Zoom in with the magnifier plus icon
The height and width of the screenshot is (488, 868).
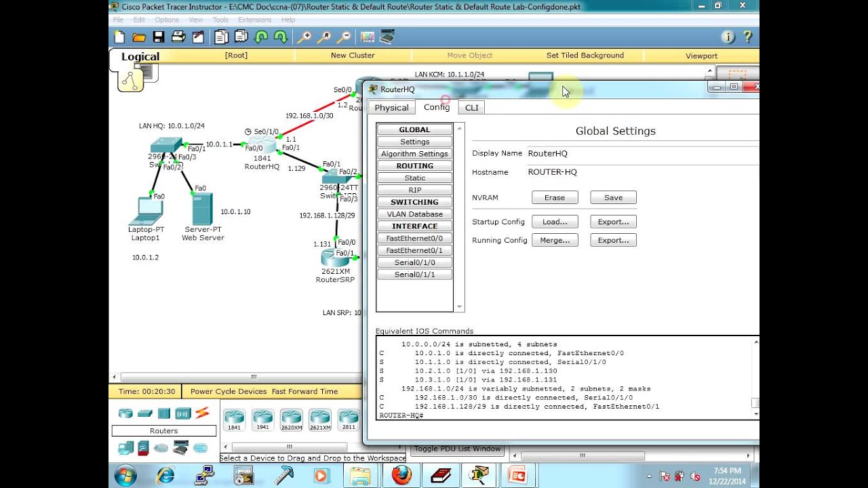[304, 37]
